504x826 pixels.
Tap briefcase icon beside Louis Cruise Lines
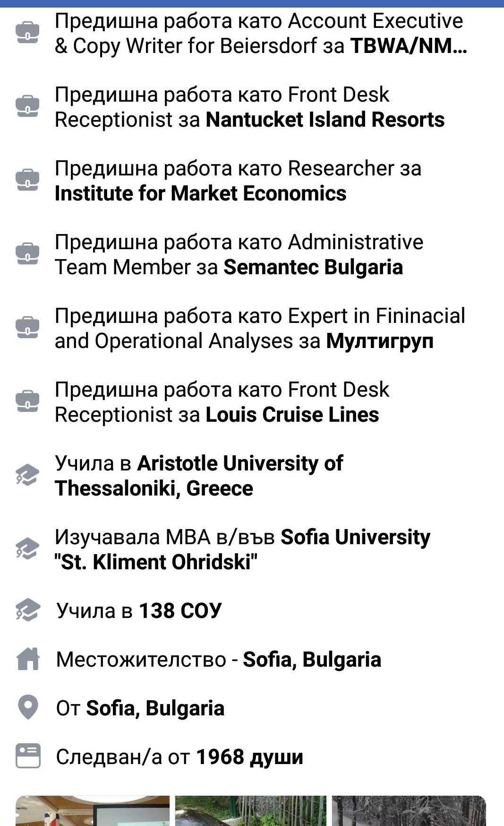click(27, 401)
